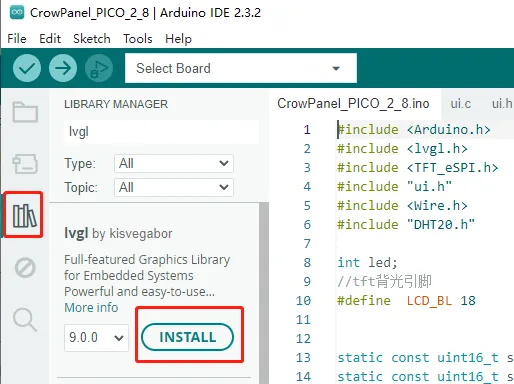Viewport: 514px width, 384px height.
Task: Open the Sketchbook folder sidebar icon
Action: coord(25,112)
